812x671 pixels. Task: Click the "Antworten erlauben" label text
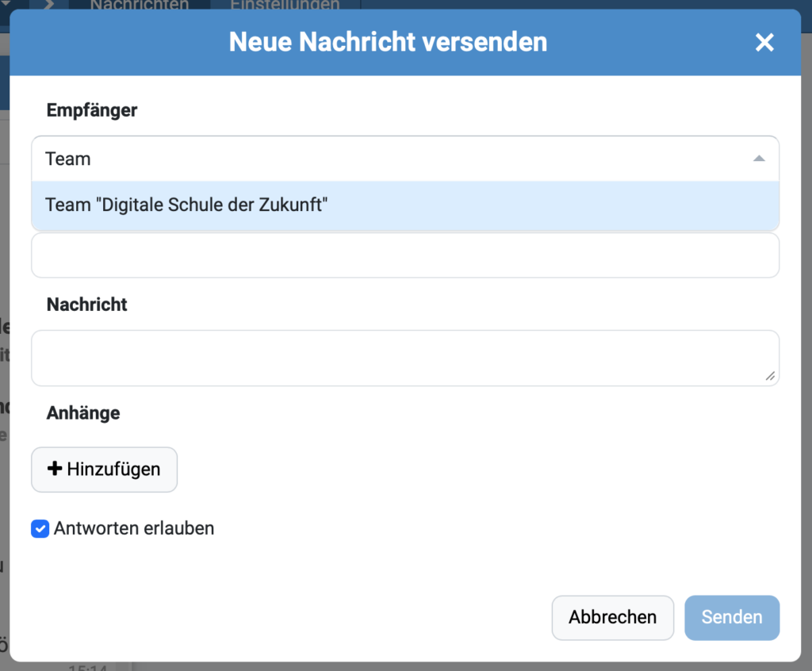(134, 528)
